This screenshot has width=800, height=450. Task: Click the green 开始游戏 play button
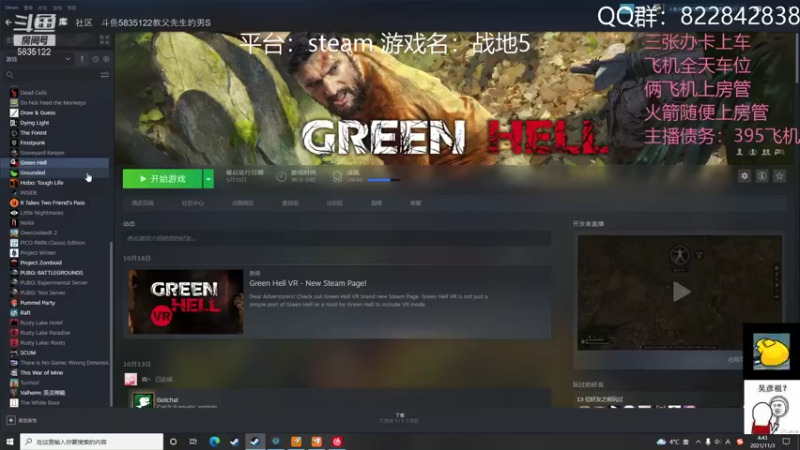pos(162,179)
